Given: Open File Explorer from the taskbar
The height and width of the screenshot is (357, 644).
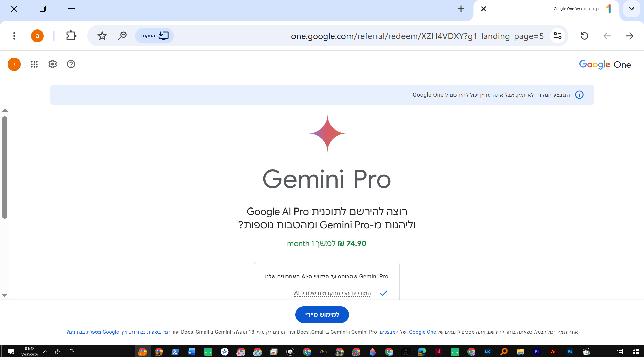Looking at the screenshot, I should [520, 351].
